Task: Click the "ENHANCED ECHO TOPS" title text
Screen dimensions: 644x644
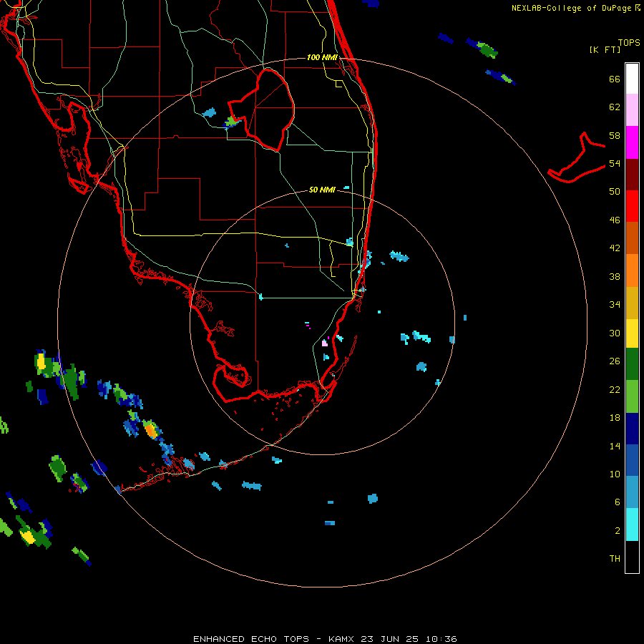Action: pos(250,639)
